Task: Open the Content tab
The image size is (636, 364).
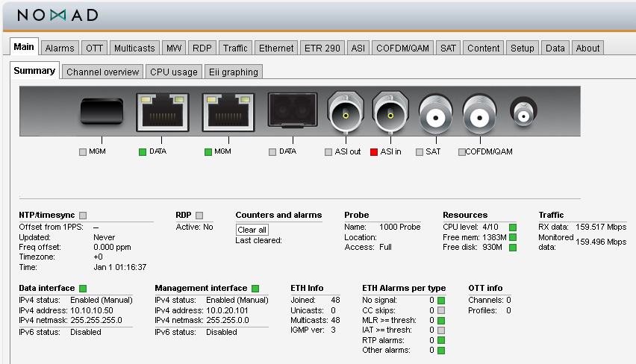Action: (x=483, y=48)
